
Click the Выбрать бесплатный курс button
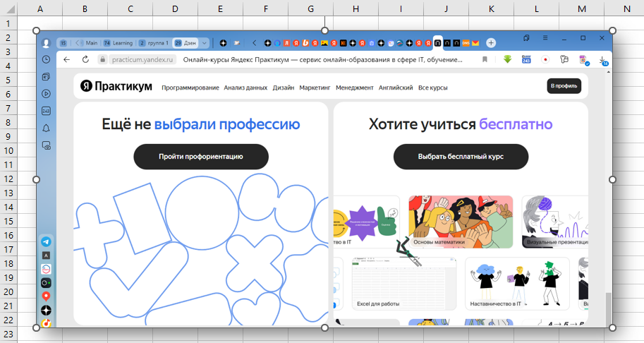click(461, 157)
